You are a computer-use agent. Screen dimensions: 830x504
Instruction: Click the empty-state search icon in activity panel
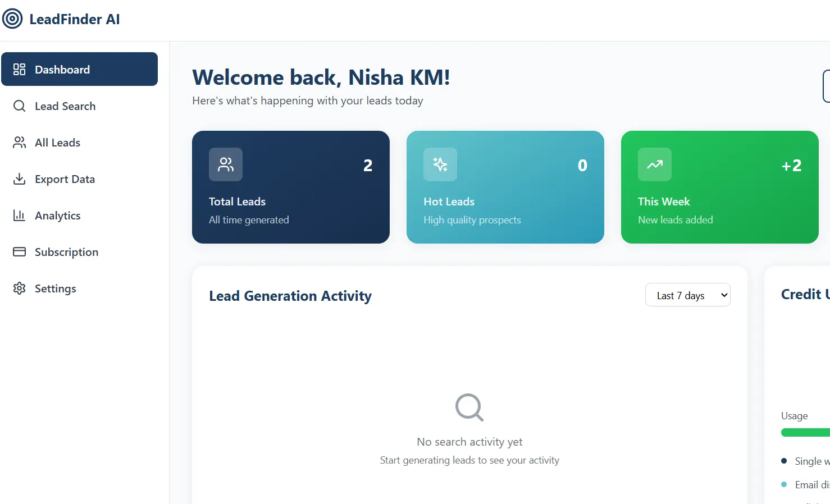[469, 407]
